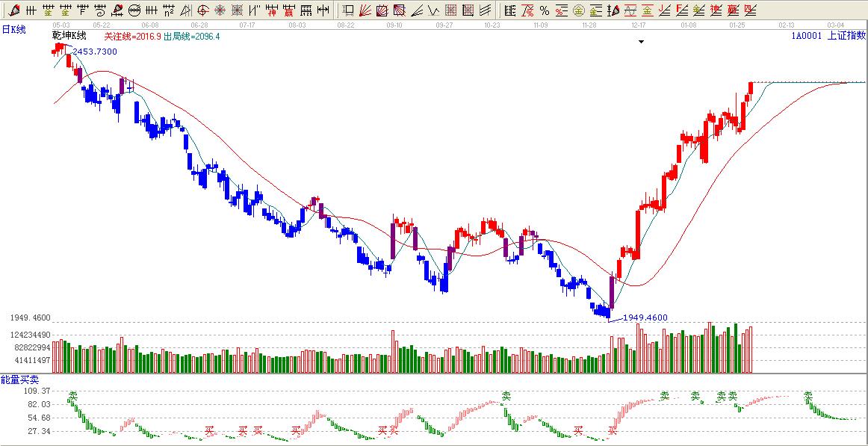Click the 1949.4600 low price label on the chart

[645, 318]
